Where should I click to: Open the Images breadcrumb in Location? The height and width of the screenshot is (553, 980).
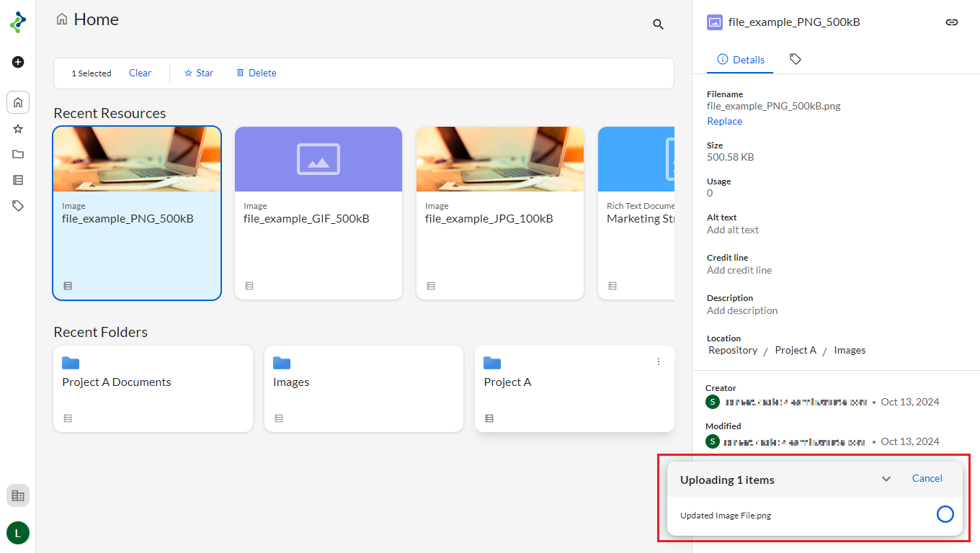(x=850, y=351)
